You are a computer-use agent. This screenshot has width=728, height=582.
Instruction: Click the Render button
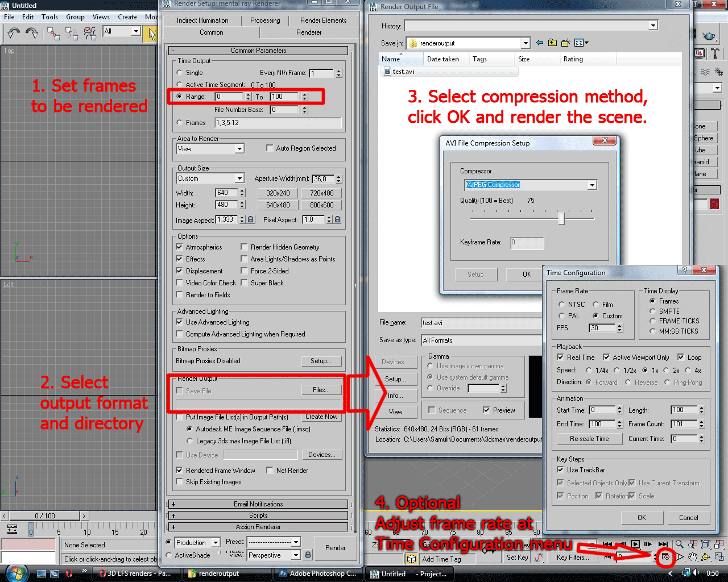coord(336,548)
